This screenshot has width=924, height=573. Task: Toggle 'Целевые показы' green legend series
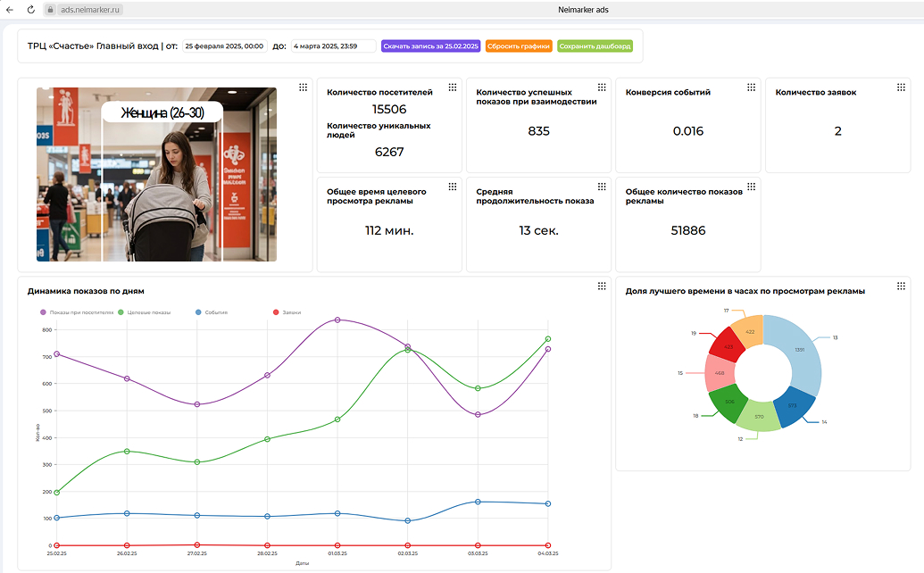click(145, 312)
